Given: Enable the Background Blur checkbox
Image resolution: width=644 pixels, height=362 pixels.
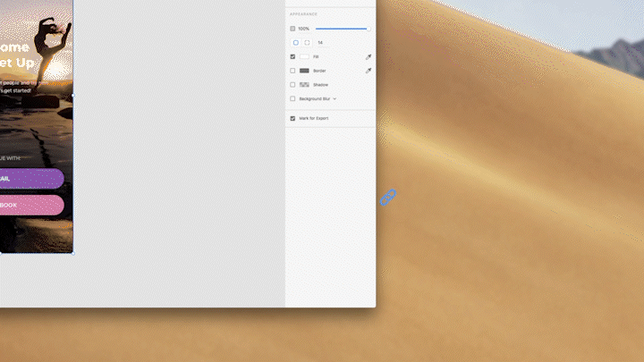Looking at the screenshot, I should click(x=292, y=98).
